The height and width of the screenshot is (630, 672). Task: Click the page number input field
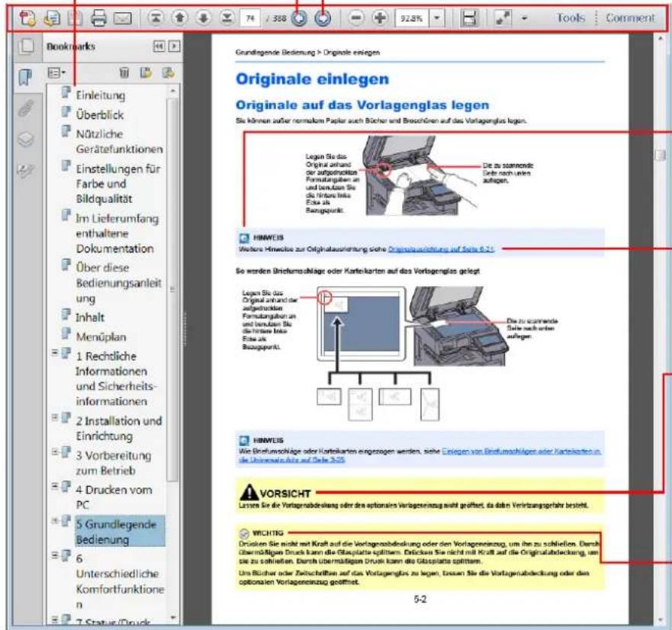tap(250, 18)
